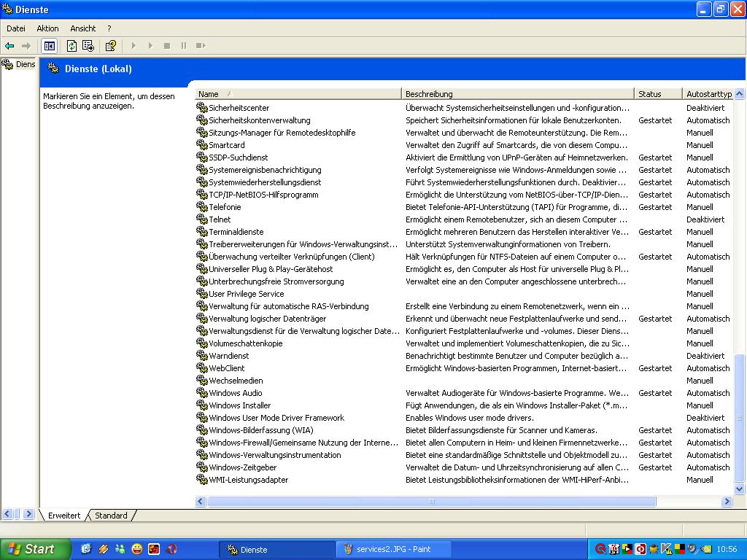Click the list's horizontal scroll left arrow

(x=201, y=501)
